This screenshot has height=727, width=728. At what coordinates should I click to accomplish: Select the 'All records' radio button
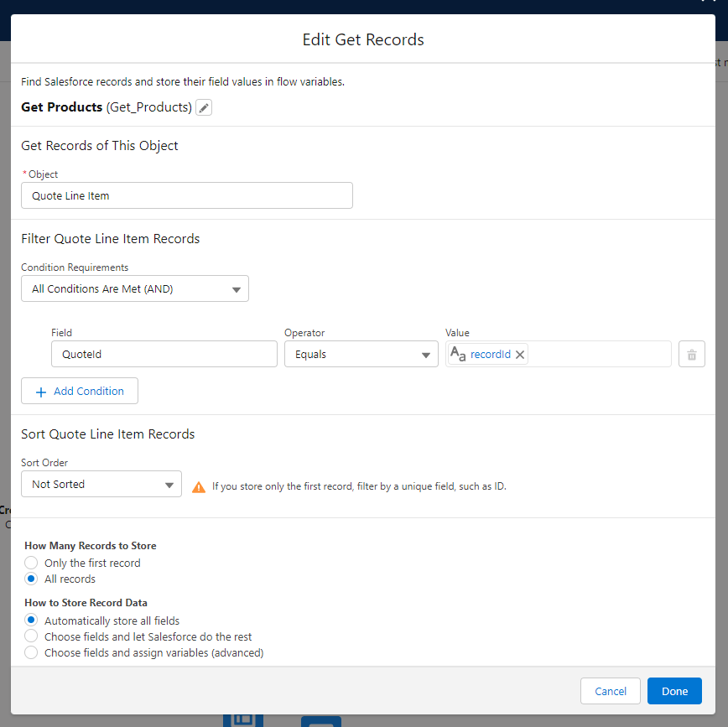pos(31,579)
